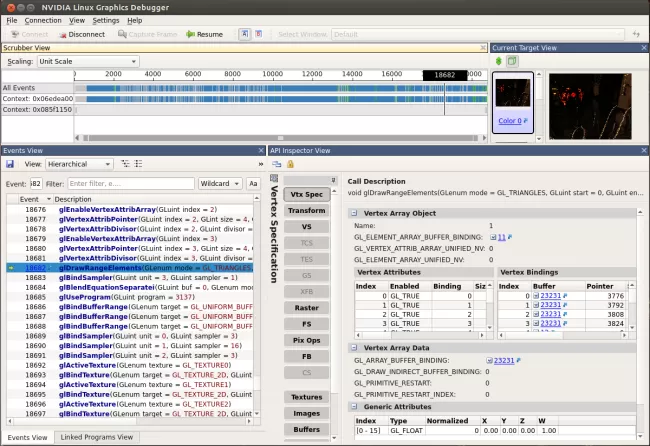Click the API Inspector sync icon
This screenshot has height=446, width=650.
pos(276,164)
